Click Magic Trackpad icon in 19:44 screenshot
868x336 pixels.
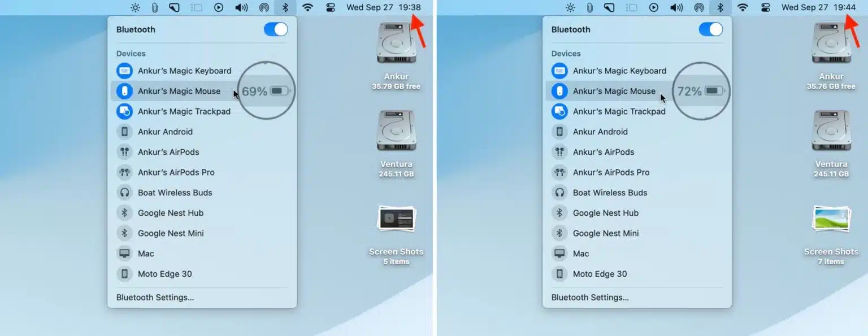point(559,111)
